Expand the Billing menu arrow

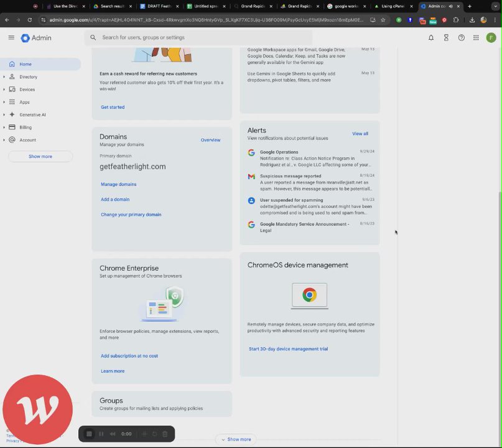pos(4,127)
